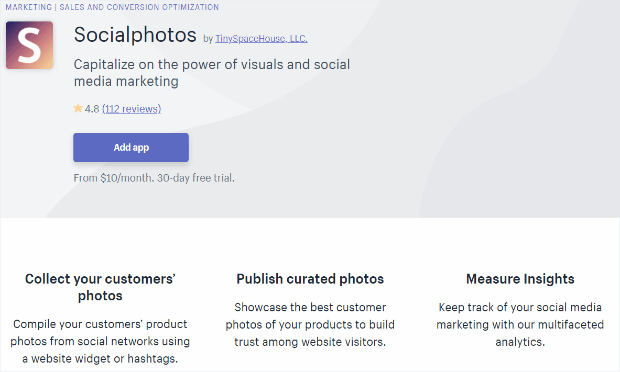
Task: Visit the TinySpaceHouse, LLC developer link
Action: click(261, 38)
